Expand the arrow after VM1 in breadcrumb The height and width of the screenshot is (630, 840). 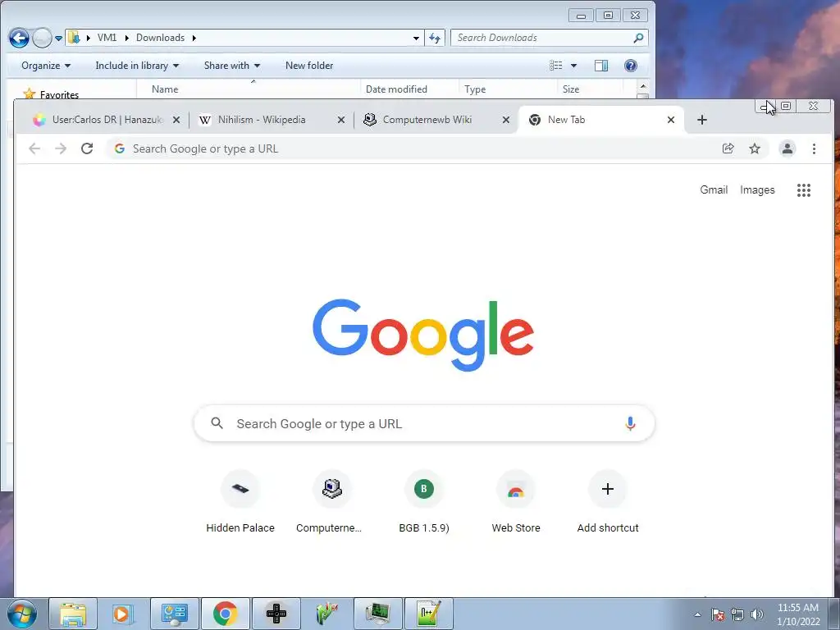(126, 38)
